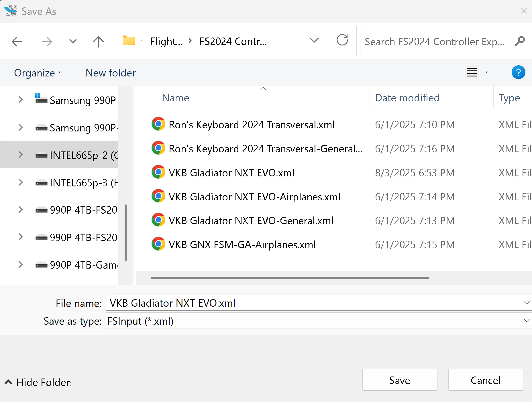Image resolution: width=532 pixels, height=402 pixels.
Task: Click Chrome icon of VKB Gladiator NXT EVO-Airplanes.xml
Action: click(x=158, y=196)
